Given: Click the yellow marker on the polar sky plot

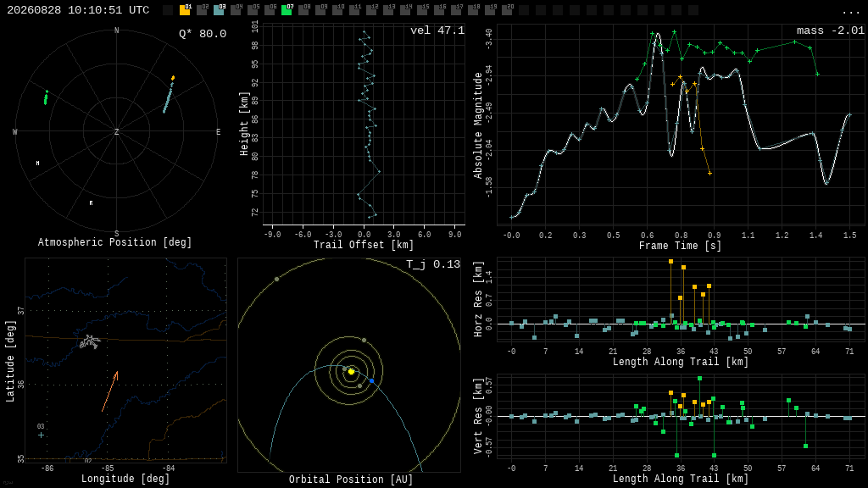Looking at the screenshot, I should click(x=173, y=78).
